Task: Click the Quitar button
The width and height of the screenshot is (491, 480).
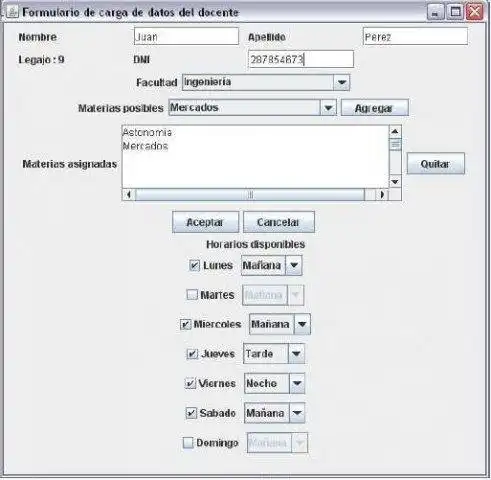Action: (x=435, y=164)
